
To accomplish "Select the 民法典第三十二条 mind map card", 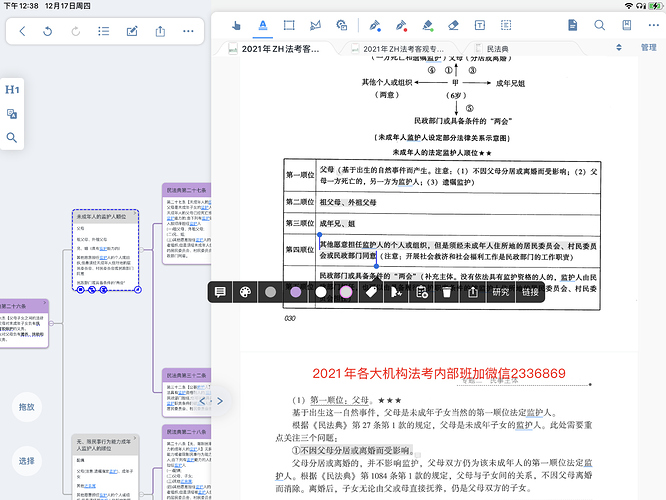I will [x=186, y=393].
